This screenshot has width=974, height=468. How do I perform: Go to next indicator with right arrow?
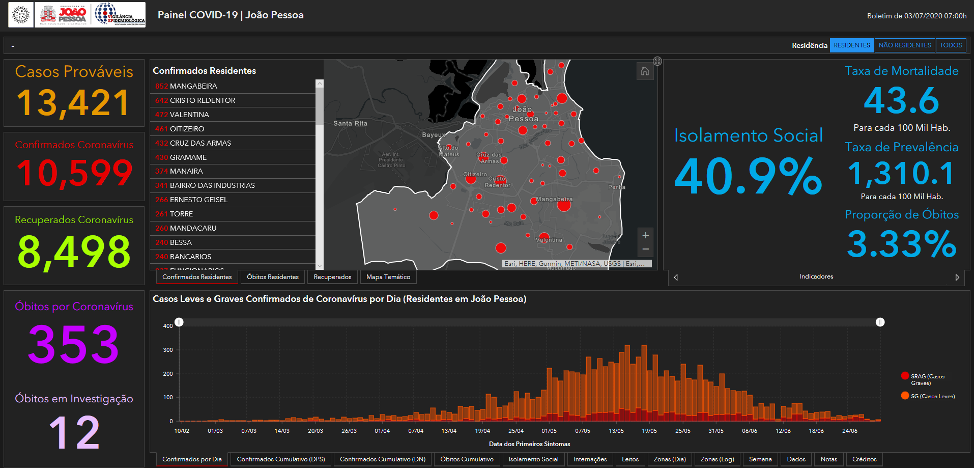[957, 277]
